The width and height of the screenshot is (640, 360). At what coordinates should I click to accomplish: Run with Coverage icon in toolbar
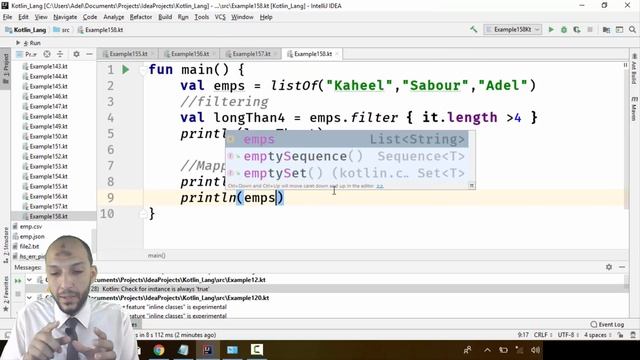[577, 29]
